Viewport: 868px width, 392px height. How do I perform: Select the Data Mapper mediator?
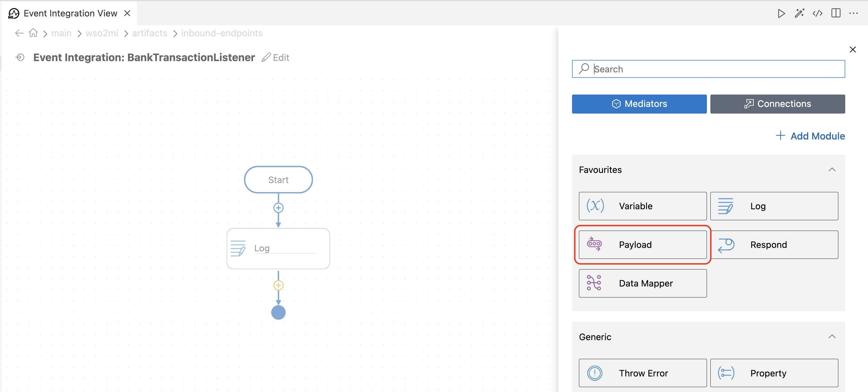coord(642,283)
